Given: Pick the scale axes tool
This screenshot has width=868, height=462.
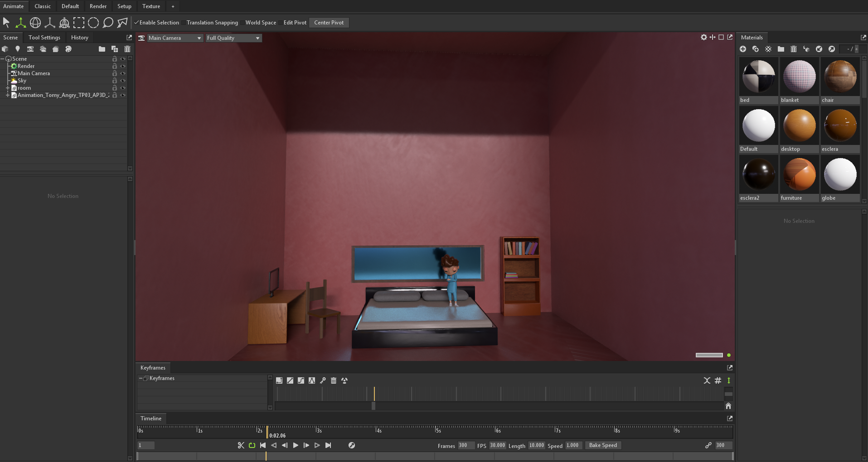Looking at the screenshot, I should [50, 22].
